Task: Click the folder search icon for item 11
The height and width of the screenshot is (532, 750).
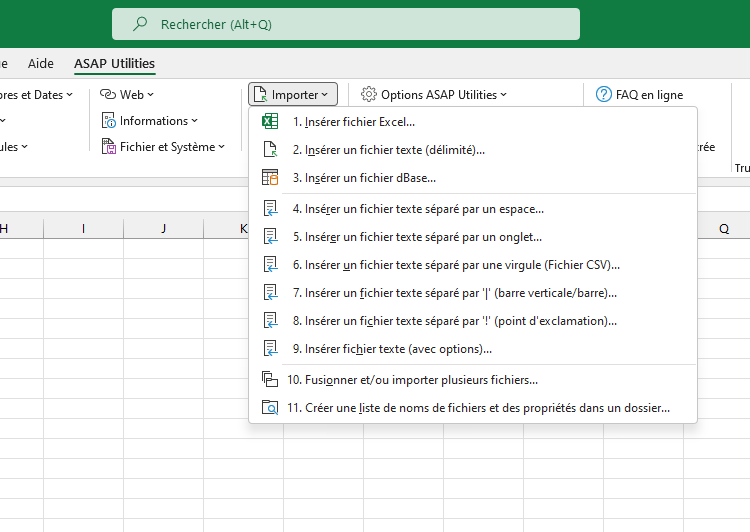Action: tap(270, 408)
